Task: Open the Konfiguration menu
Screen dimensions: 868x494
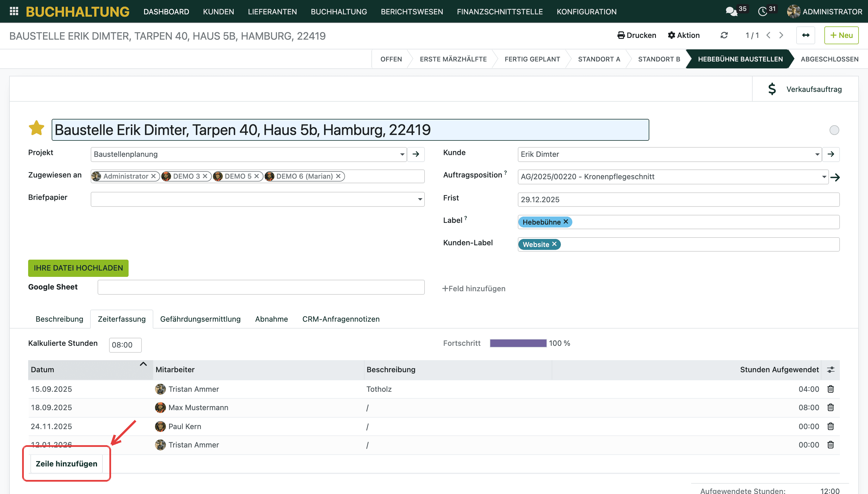Action: point(586,11)
